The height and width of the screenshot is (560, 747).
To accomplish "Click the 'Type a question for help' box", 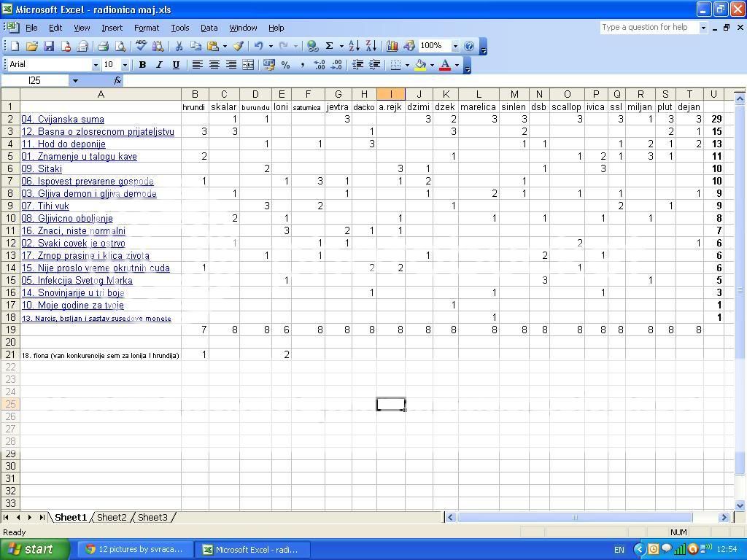I will point(649,27).
